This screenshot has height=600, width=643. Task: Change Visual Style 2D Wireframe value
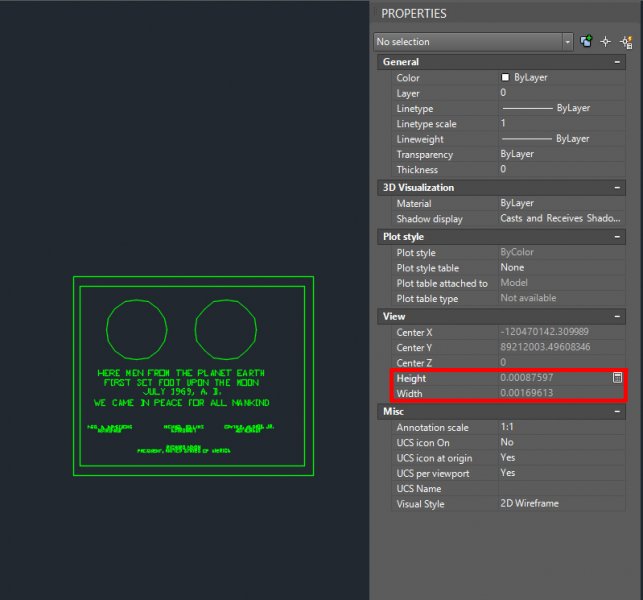pos(562,504)
